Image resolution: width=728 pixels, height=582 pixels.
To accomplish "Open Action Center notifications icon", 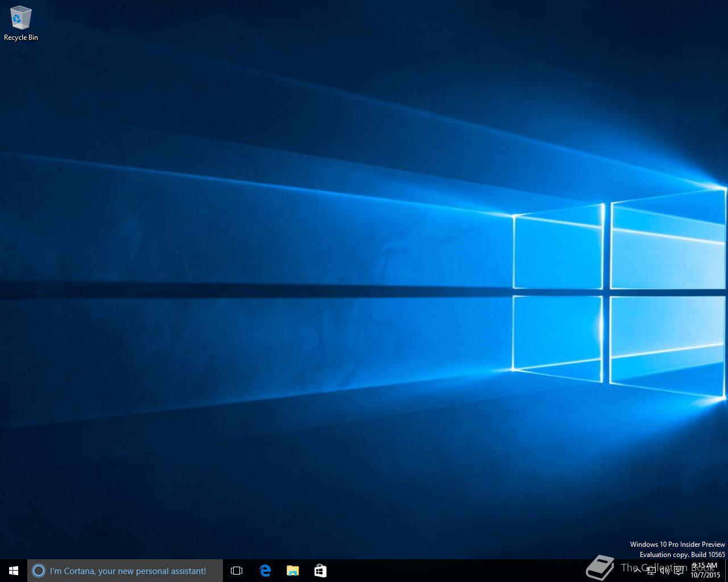I will pyautogui.click(x=679, y=571).
